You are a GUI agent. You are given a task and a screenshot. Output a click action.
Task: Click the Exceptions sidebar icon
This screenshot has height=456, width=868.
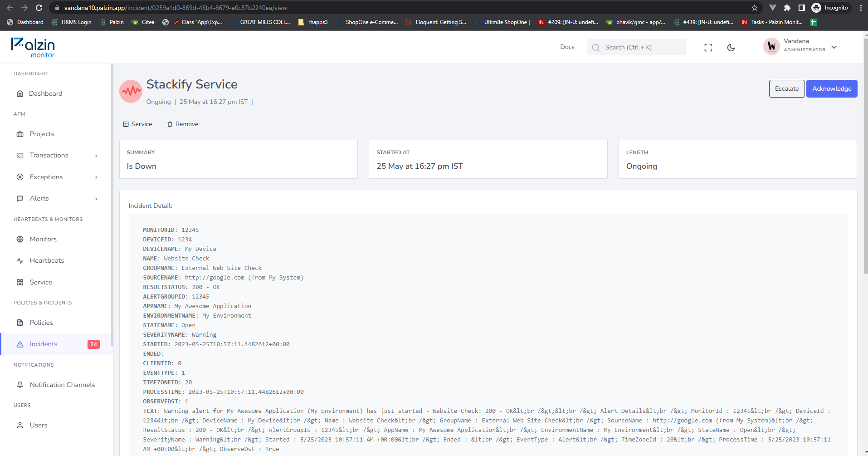tap(20, 177)
